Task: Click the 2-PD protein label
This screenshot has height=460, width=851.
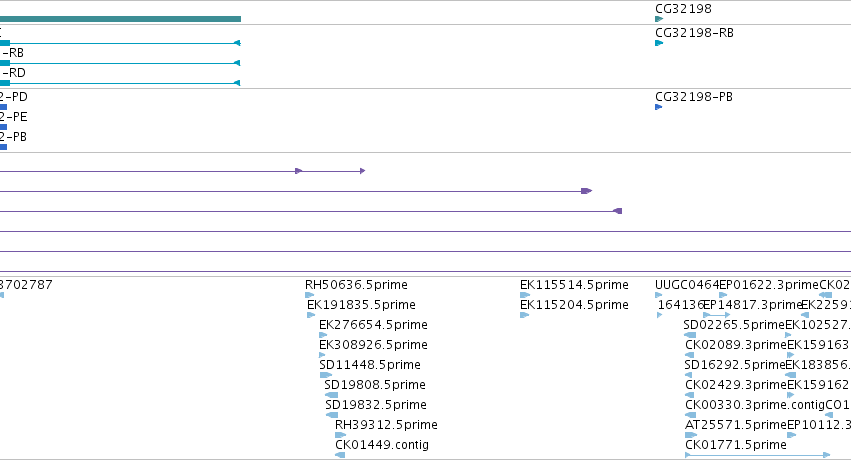Action: click(14, 97)
